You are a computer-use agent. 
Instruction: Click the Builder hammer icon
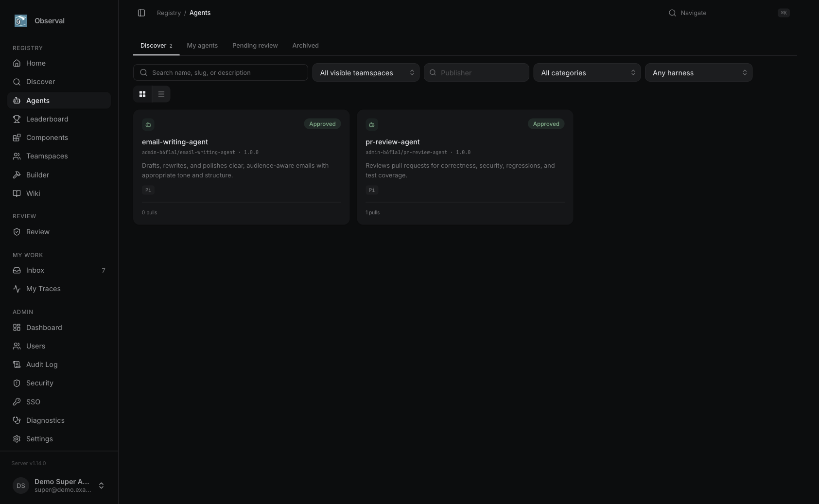[x=17, y=175]
